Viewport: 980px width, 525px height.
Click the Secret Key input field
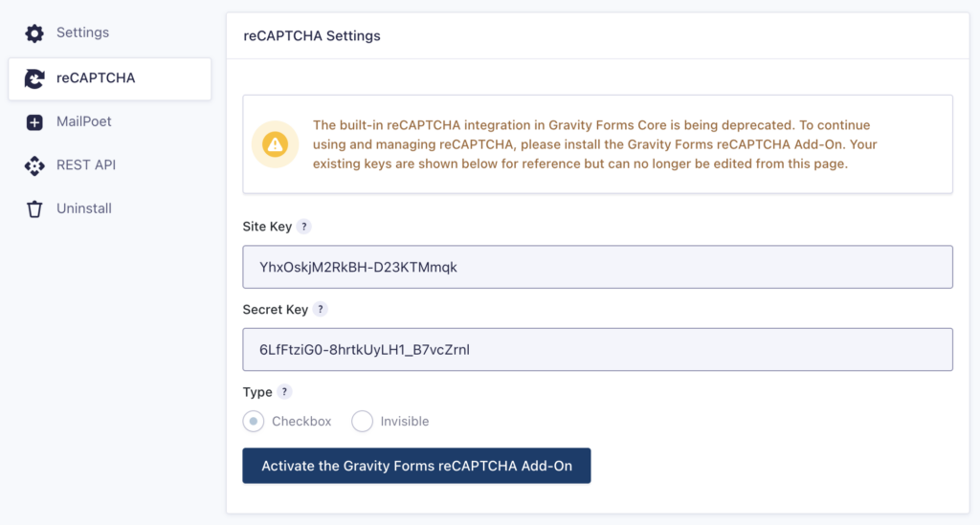pos(597,350)
